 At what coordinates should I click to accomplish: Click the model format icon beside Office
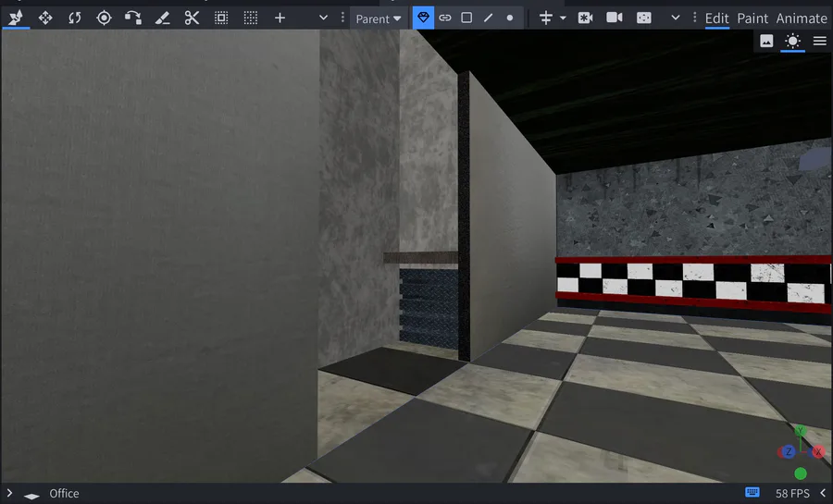pos(31,496)
